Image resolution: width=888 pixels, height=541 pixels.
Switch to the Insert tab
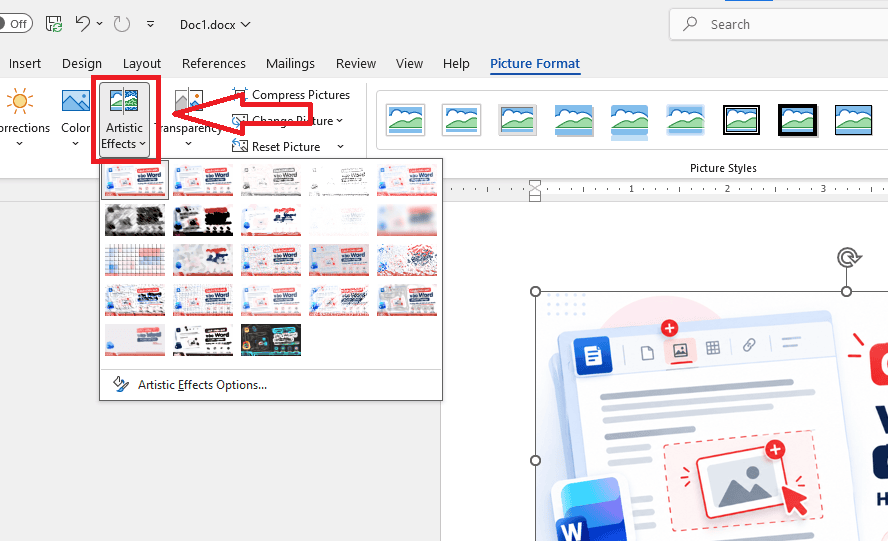point(24,63)
